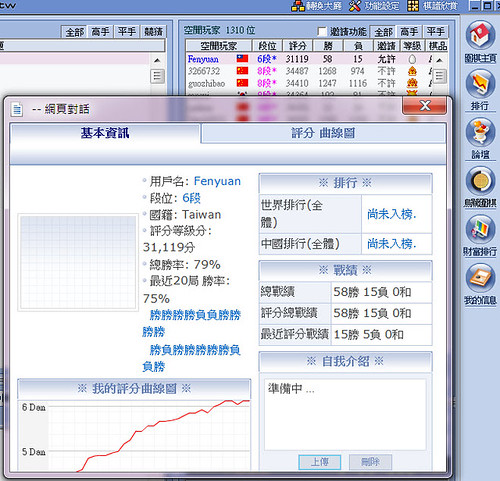This screenshot has height=481, width=500.
Task: Click the rating curve chart
Action: tap(134, 436)
